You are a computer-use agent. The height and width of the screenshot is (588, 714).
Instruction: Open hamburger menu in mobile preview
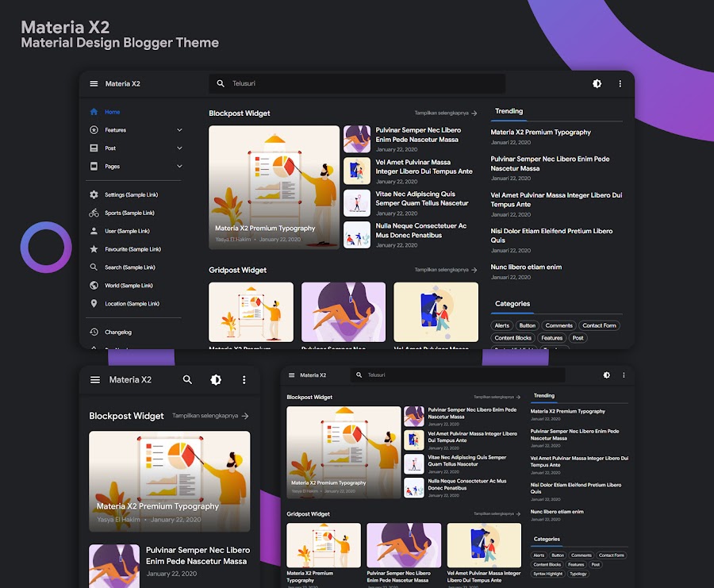[x=95, y=379]
